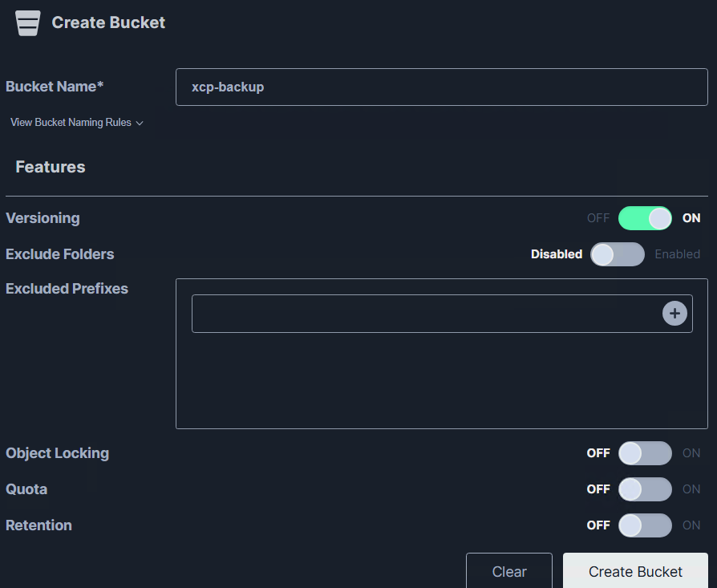Click the Bucket Name field containing xcp-backup
The width and height of the screenshot is (717, 588).
(x=441, y=87)
